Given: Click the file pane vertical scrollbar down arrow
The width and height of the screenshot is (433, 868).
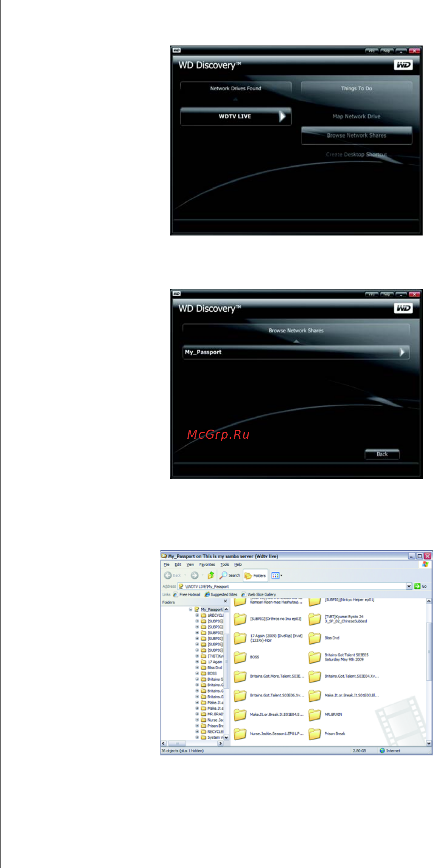Looking at the screenshot, I should (x=429, y=743).
